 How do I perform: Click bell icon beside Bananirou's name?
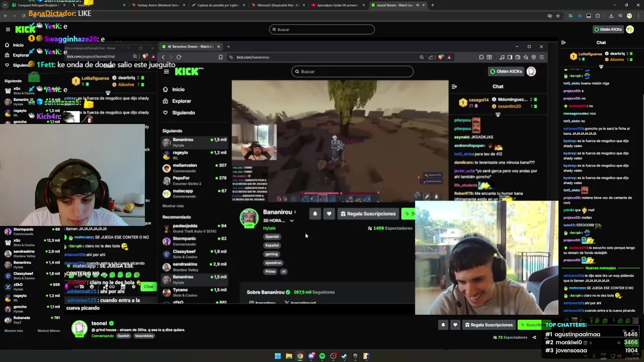315,214
